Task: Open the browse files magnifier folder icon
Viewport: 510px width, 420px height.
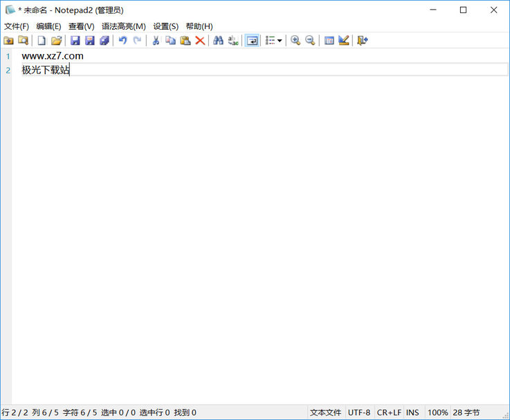Action: click(23, 41)
